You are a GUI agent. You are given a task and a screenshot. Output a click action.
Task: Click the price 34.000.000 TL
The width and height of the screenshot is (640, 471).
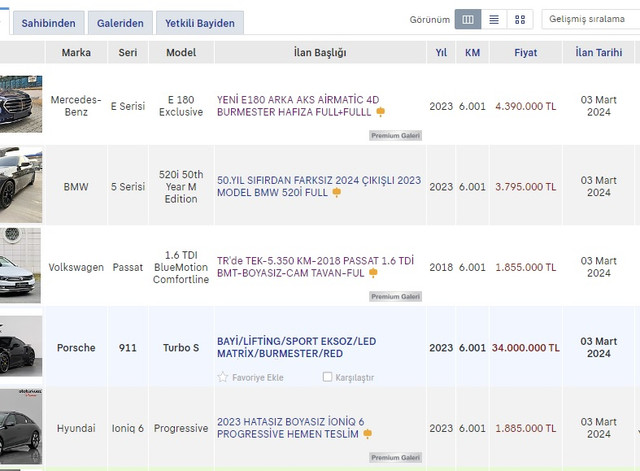click(526, 348)
